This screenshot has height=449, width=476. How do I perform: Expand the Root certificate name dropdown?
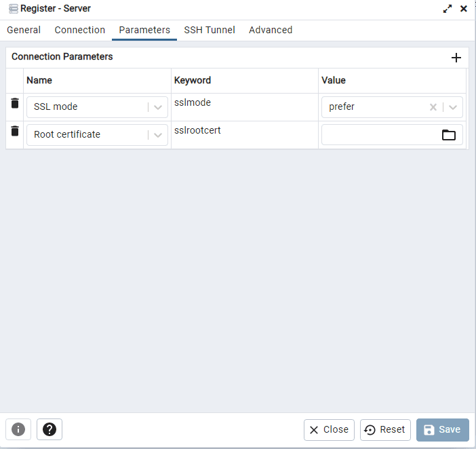tap(158, 134)
